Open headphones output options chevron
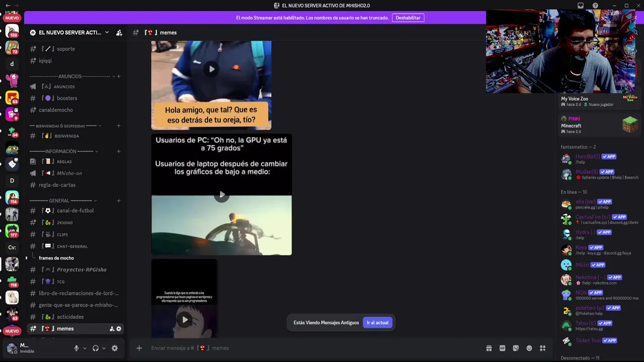The width and height of the screenshot is (644, 362). 104,348
